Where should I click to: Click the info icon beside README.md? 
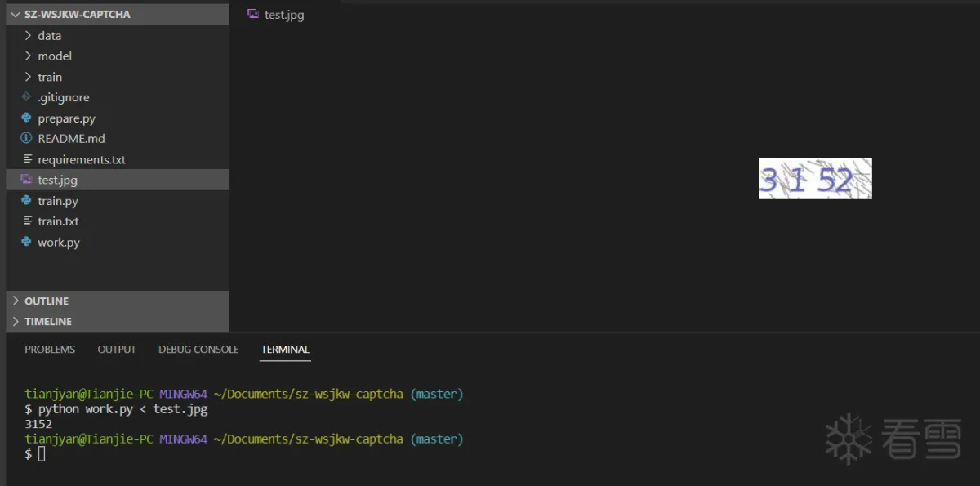[27, 139]
